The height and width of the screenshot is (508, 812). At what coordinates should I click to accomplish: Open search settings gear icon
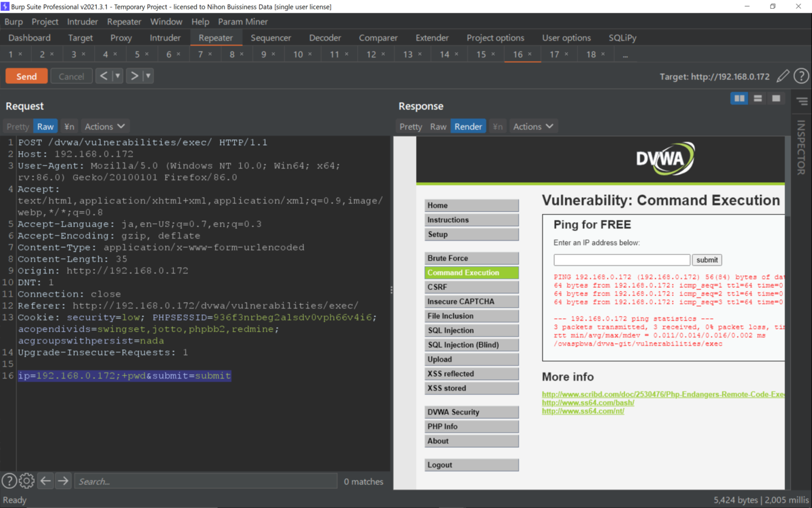click(26, 481)
